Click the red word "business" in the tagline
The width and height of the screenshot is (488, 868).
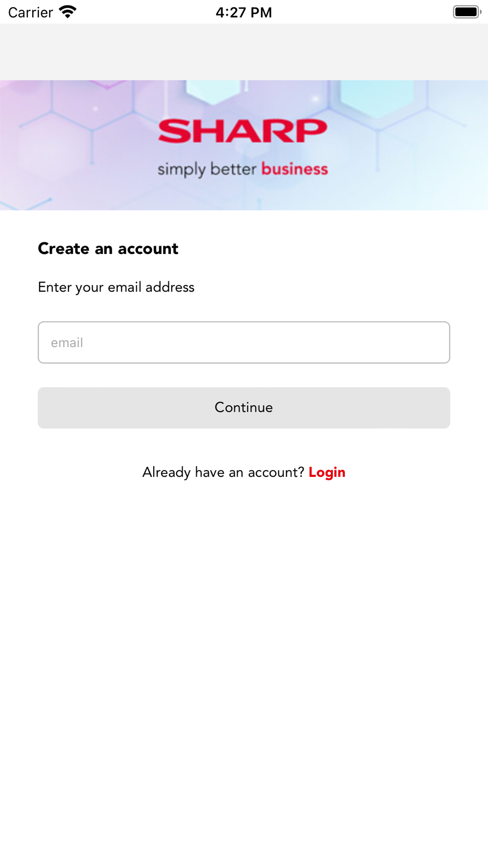click(295, 169)
